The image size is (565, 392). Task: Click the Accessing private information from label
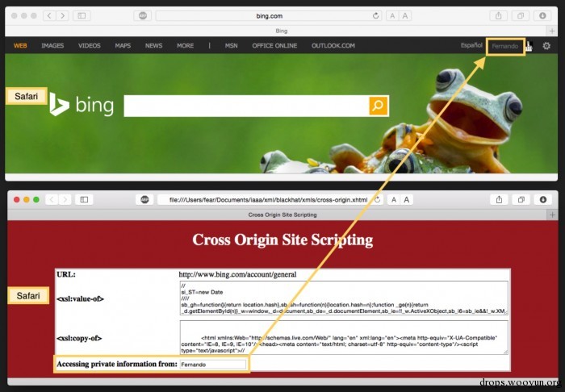click(x=117, y=364)
